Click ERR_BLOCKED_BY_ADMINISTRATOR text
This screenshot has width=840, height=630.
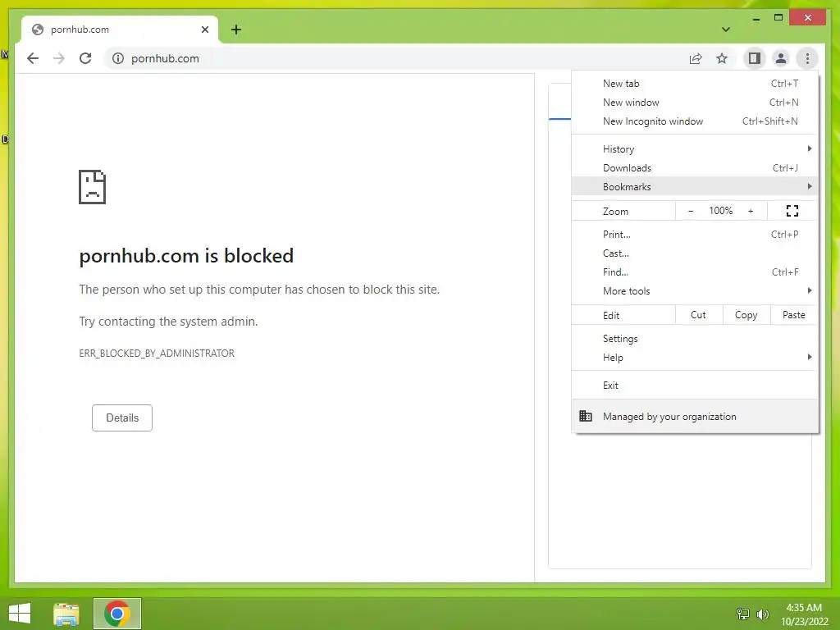click(157, 353)
